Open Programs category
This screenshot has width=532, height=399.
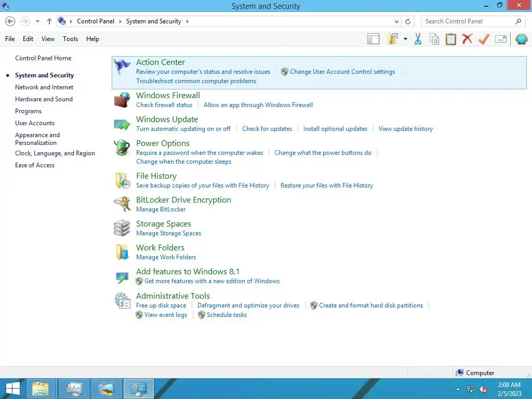[x=28, y=111]
